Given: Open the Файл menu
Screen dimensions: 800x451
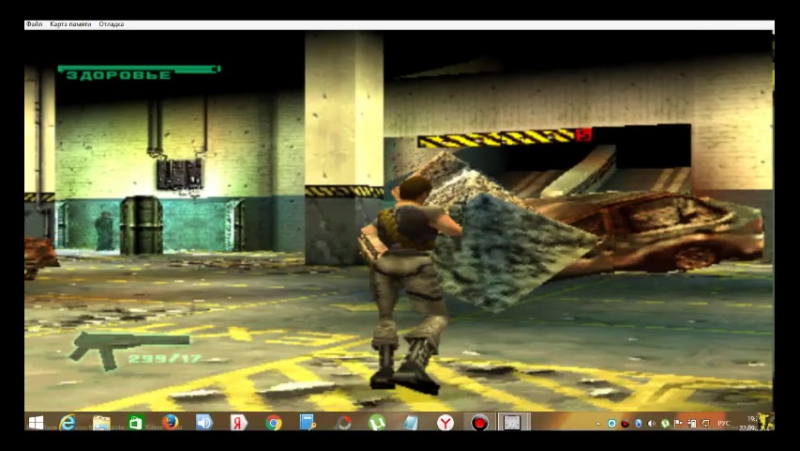Looking at the screenshot, I should [34, 23].
